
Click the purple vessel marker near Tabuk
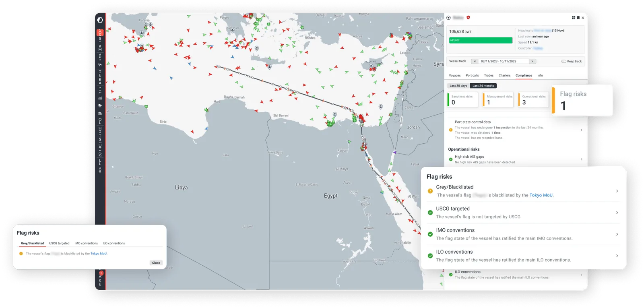coord(395,152)
